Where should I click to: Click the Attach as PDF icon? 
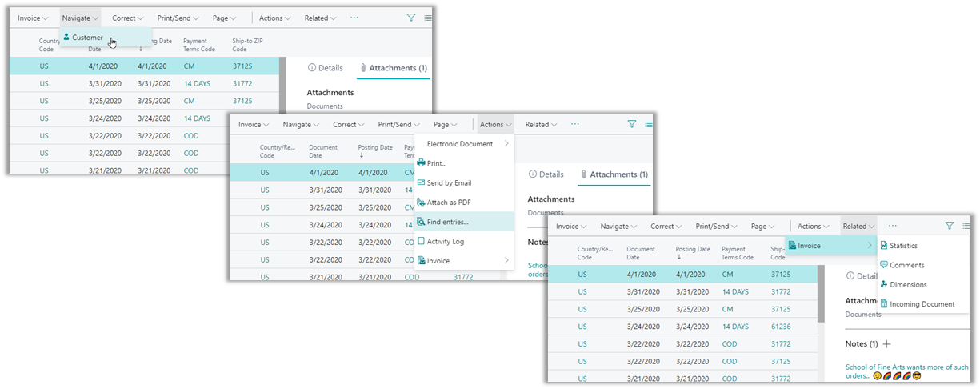pyautogui.click(x=421, y=203)
